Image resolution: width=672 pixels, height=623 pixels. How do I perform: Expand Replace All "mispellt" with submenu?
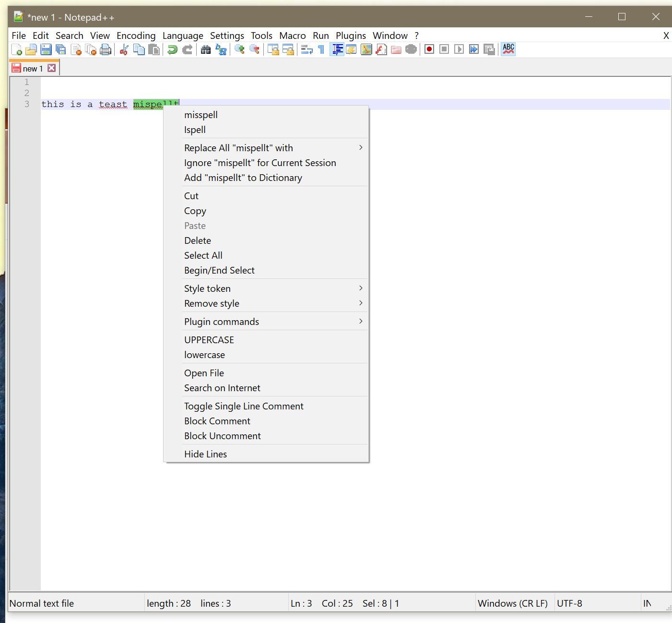(266, 148)
